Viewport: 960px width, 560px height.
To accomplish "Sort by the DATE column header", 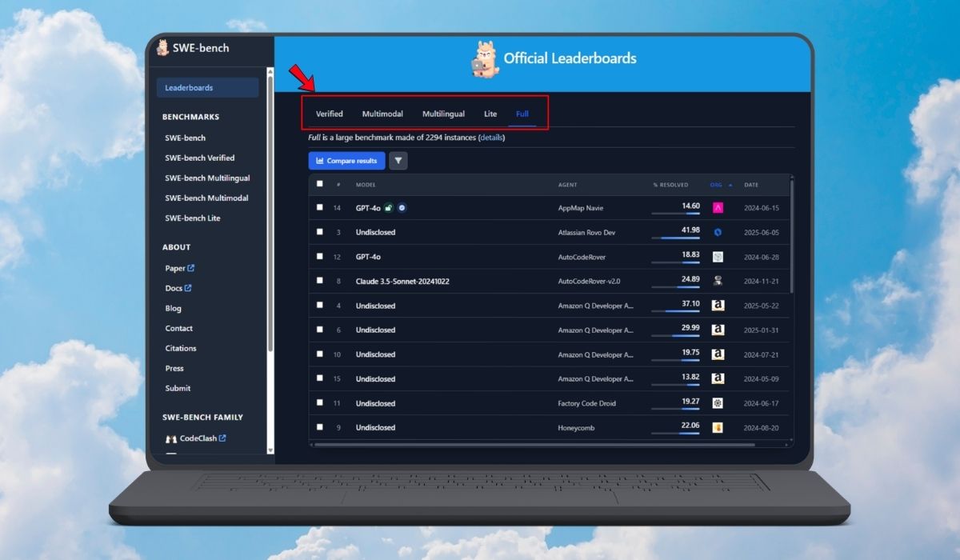I will point(751,185).
